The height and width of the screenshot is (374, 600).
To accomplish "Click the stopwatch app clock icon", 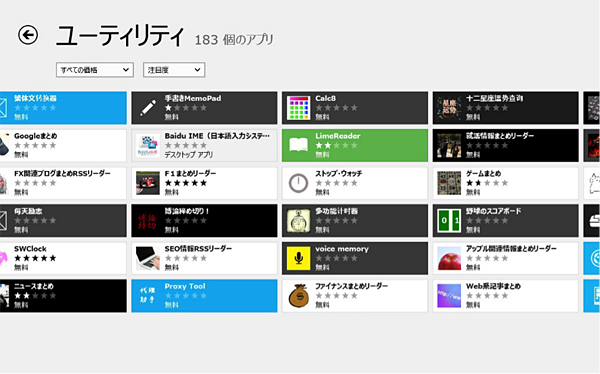I will (298, 183).
